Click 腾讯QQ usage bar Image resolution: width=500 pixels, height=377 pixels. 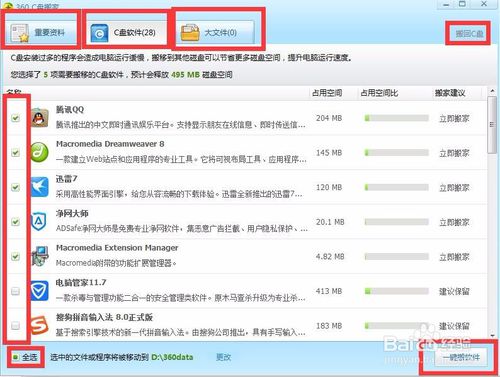(x=396, y=118)
